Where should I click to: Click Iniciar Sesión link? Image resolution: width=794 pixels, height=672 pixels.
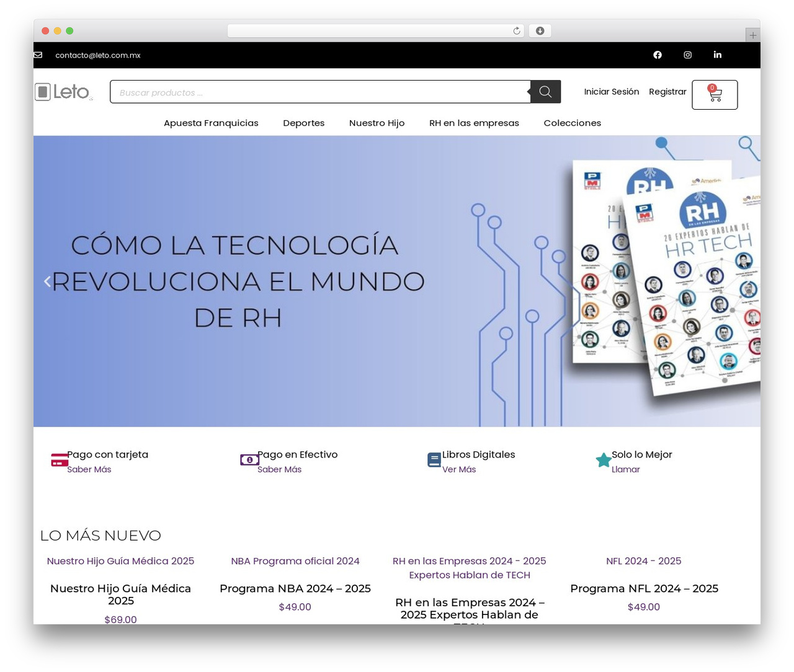612,92
